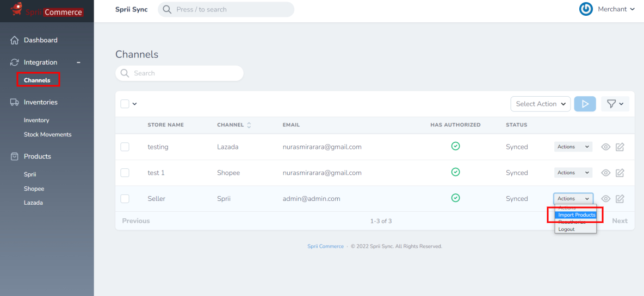Edit the test 1 Shopee channel
The height and width of the screenshot is (296, 644).
click(620, 173)
